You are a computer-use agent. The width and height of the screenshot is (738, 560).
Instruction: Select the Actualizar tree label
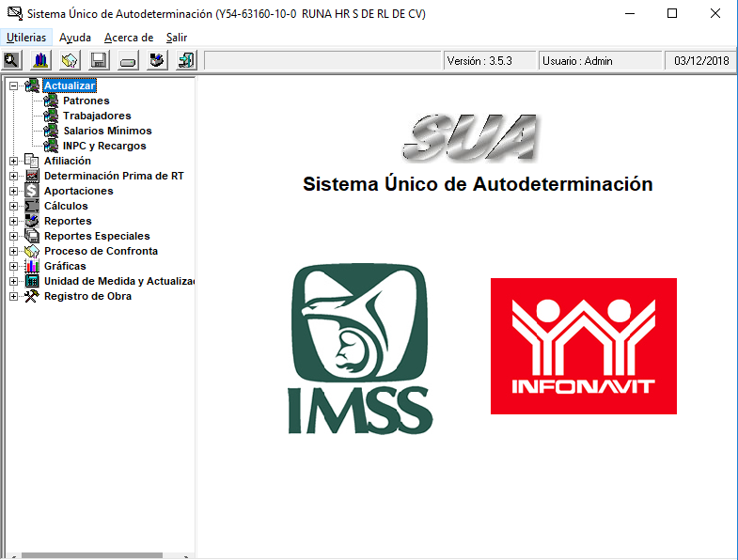click(70, 86)
